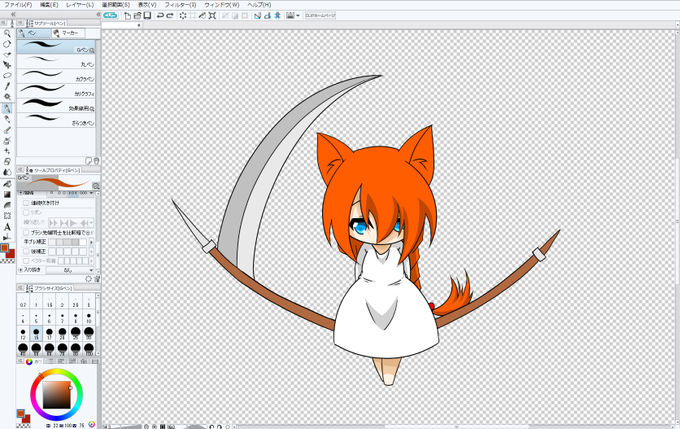Adjust the 手ブレ補正 stabilization slider
Viewport: 680px width, 429px height.
point(67,242)
